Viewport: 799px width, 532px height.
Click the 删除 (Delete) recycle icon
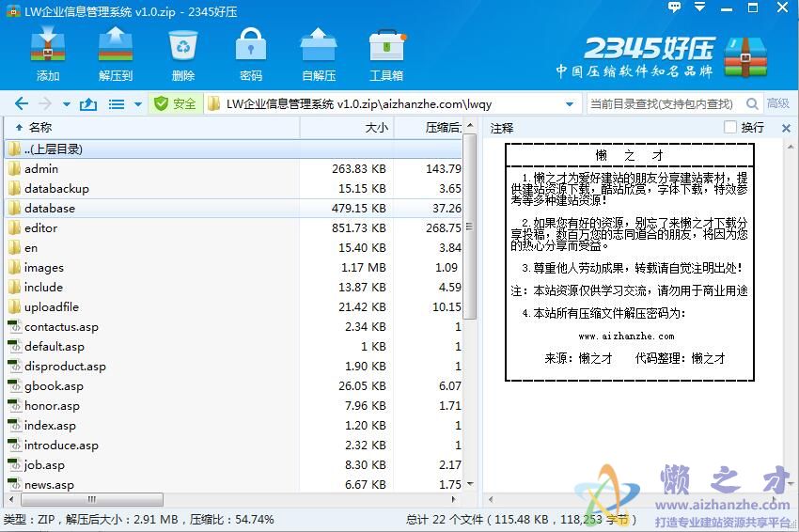[x=183, y=55]
